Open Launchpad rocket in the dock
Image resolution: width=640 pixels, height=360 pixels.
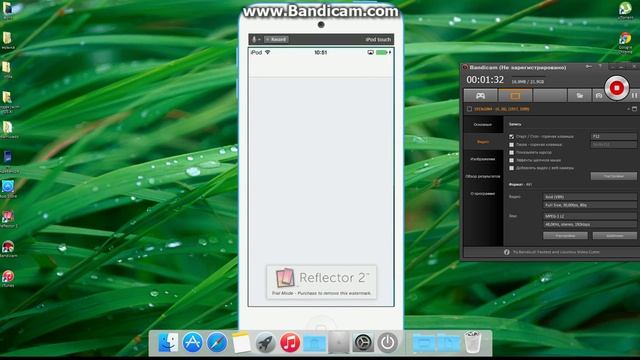[x=266, y=342]
